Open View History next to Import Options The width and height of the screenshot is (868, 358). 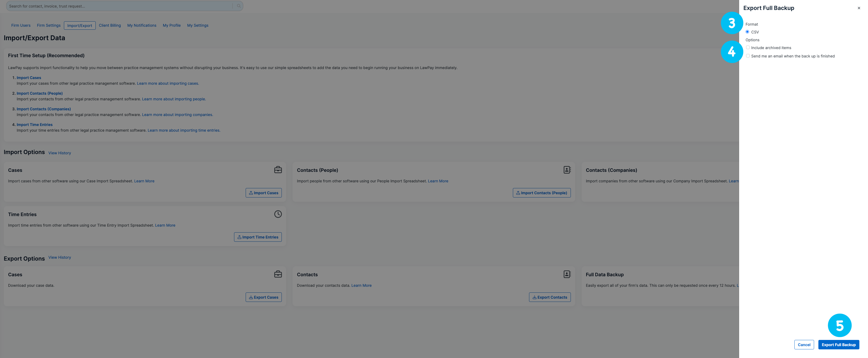tap(60, 153)
